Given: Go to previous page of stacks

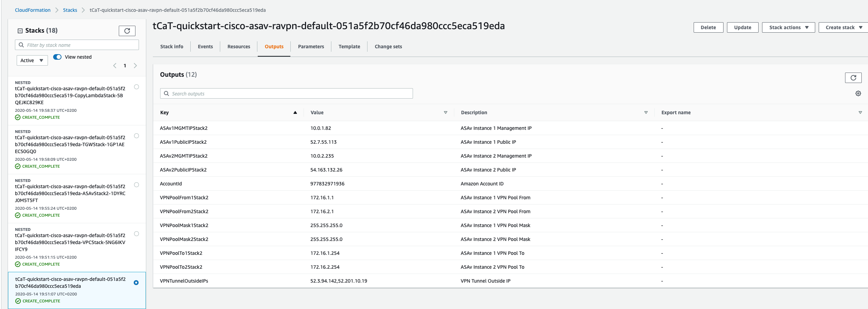Looking at the screenshot, I should 115,66.
